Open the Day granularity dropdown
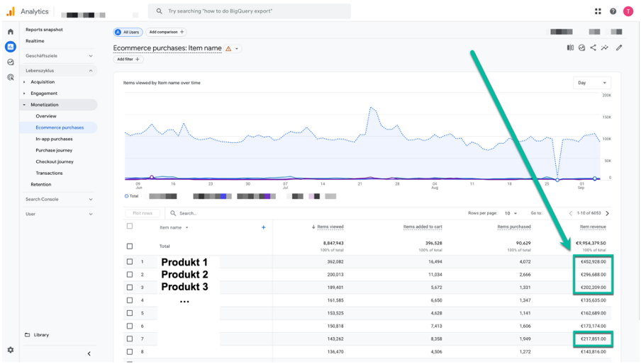Viewport: 641px width, 364px height. [x=592, y=83]
